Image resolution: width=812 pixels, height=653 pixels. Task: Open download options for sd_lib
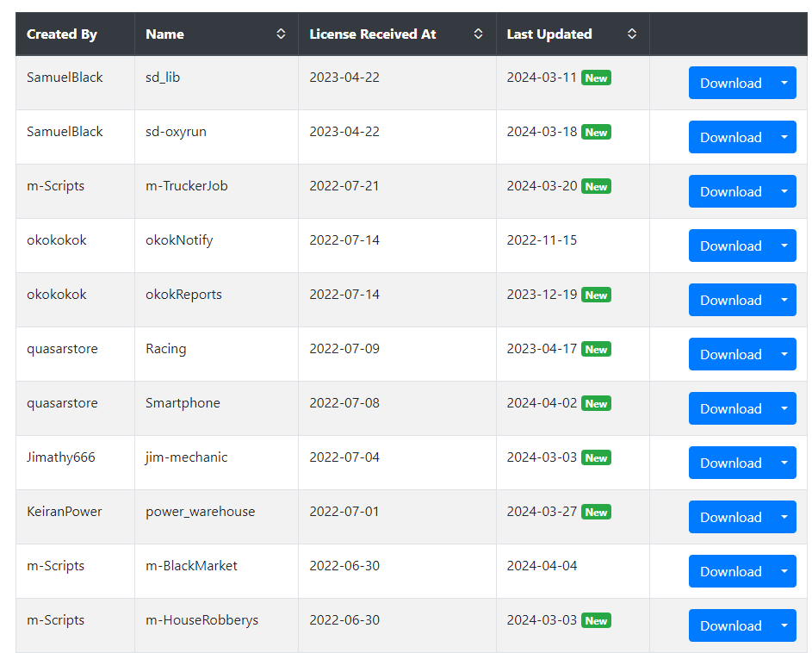click(x=784, y=83)
